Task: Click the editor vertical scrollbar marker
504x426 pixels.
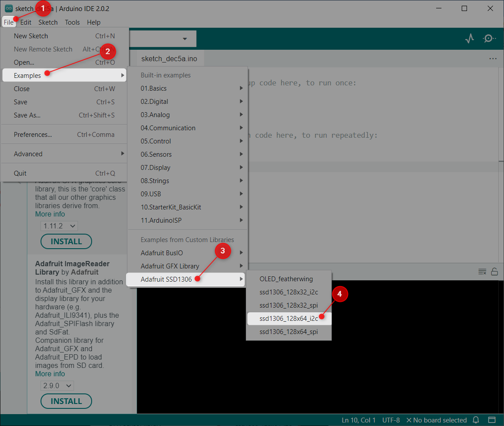Action: 501,161
